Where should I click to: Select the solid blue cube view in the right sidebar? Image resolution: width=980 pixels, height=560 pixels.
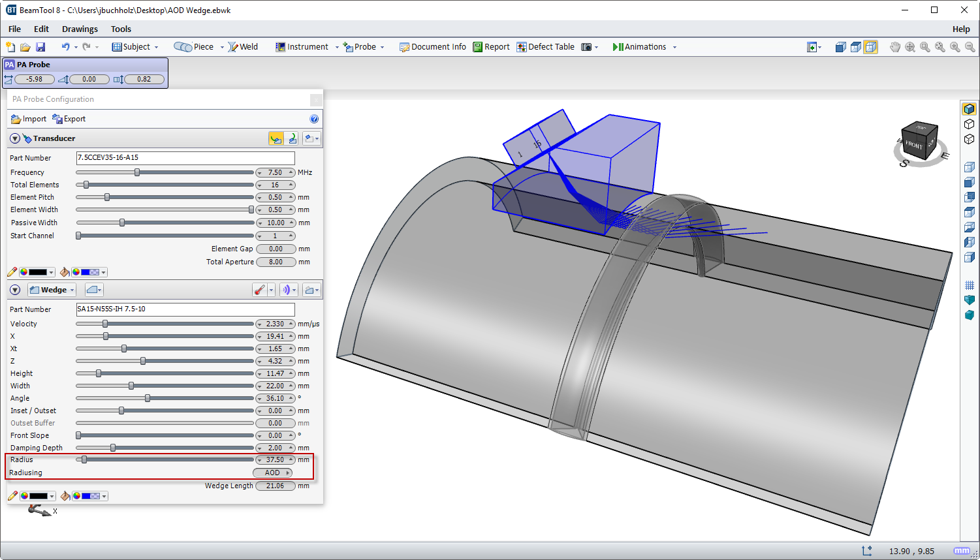[970, 182]
